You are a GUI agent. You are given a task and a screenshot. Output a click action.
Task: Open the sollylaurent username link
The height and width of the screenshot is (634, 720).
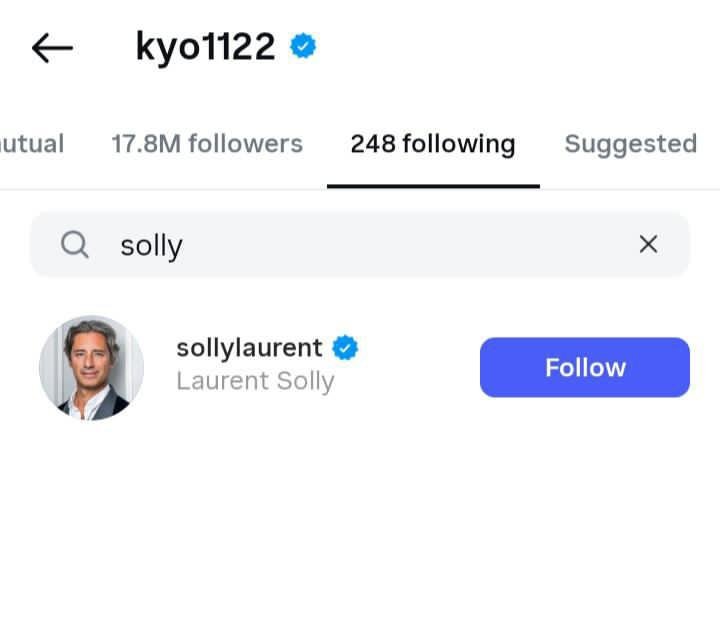(x=249, y=348)
